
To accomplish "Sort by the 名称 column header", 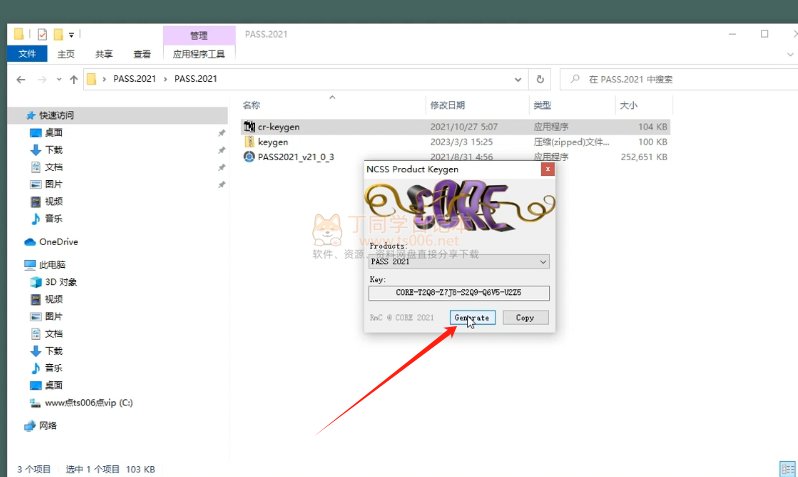I will click(x=251, y=105).
